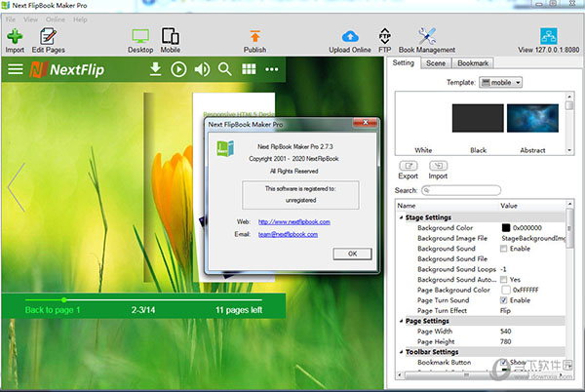Image resolution: width=585 pixels, height=392 pixels.
Task: Click Back to page 1
Action: 53,310
